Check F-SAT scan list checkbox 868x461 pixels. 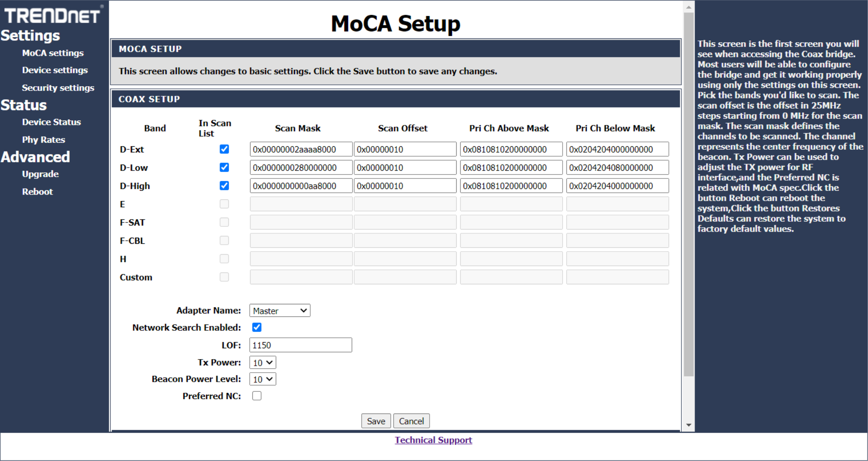(224, 222)
